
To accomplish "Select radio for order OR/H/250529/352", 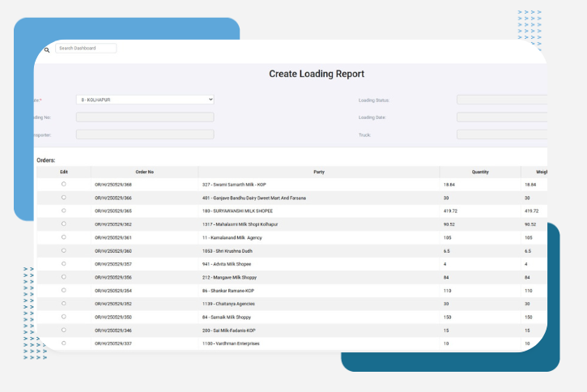I will (x=64, y=303).
